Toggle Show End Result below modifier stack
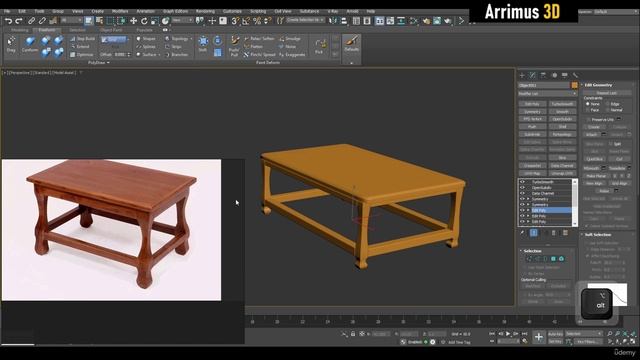 [533, 233]
